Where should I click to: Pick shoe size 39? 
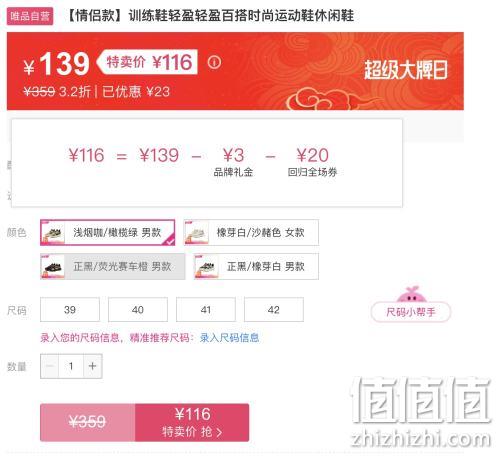pyautogui.click(x=70, y=310)
